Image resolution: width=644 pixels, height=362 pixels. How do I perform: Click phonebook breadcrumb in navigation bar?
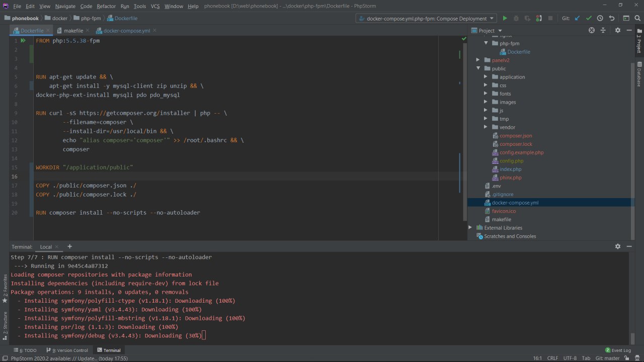[x=22, y=18]
